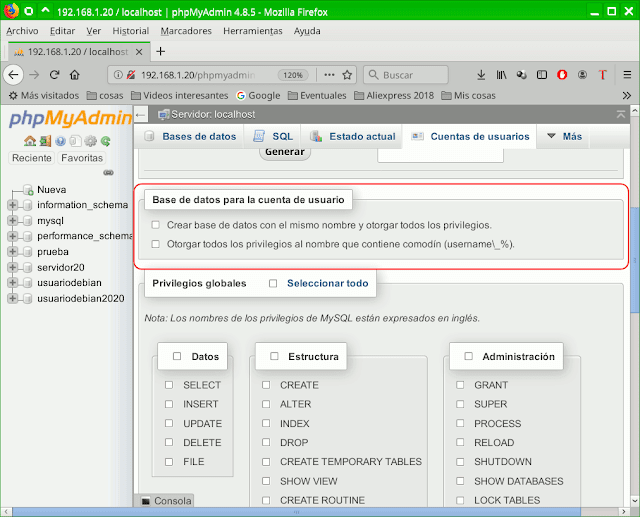
Task: Click the page top collapse icon
Action: pos(621,115)
